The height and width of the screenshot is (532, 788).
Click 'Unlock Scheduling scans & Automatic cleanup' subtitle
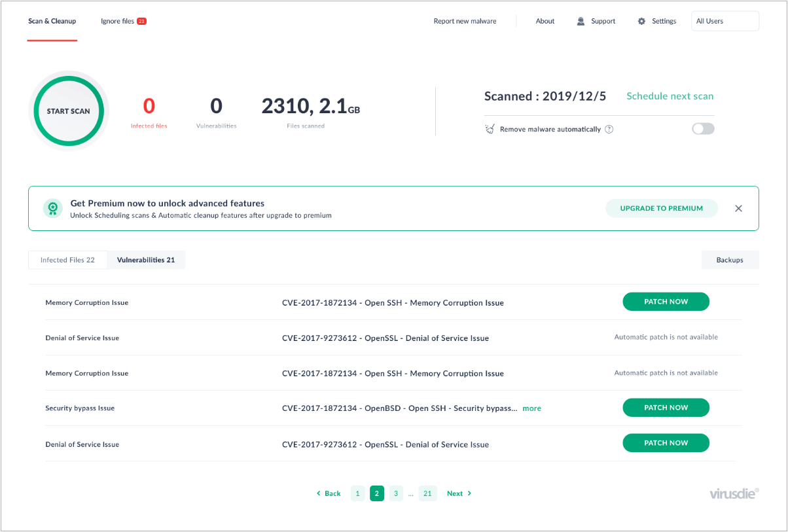(x=201, y=215)
